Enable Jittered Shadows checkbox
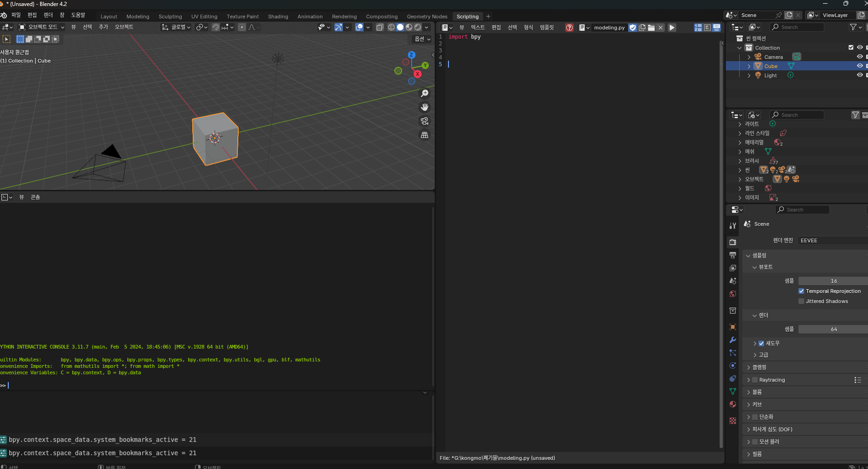The image size is (868, 469). click(x=801, y=301)
